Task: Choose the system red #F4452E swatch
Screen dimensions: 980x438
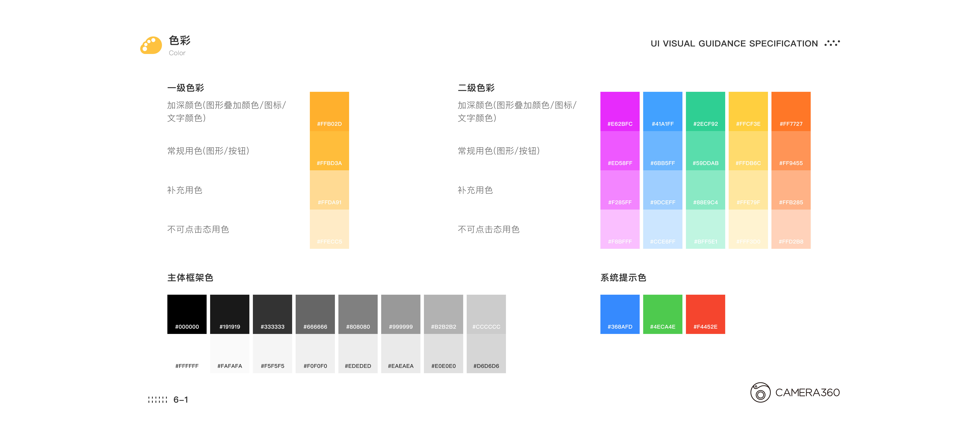Action: [706, 314]
